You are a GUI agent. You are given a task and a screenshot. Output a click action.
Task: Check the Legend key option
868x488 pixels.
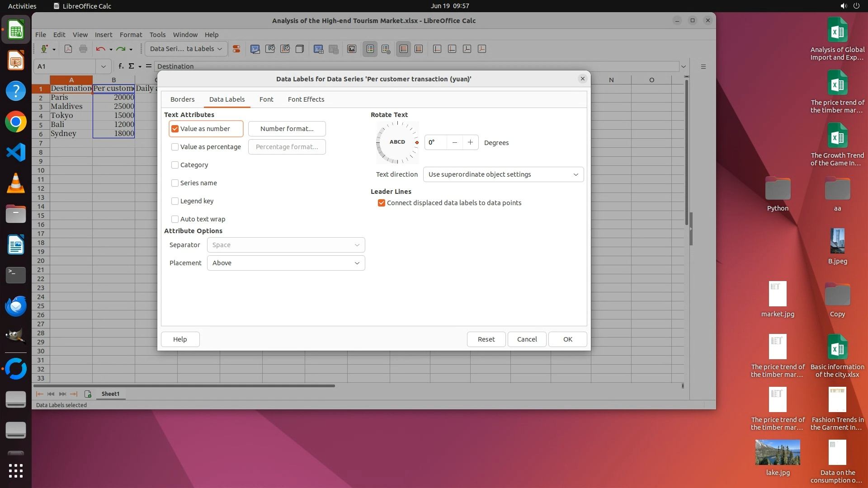(x=175, y=201)
